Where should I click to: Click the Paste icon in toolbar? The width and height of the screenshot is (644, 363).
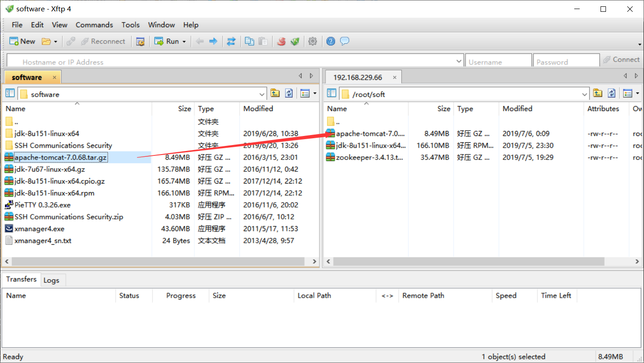click(x=263, y=41)
